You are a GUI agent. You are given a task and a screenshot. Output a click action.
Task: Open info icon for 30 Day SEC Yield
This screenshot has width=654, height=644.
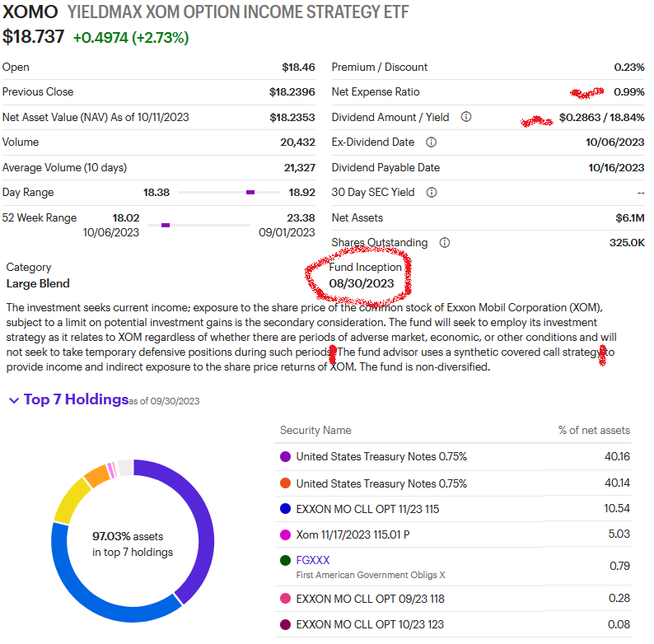[x=432, y=192]
